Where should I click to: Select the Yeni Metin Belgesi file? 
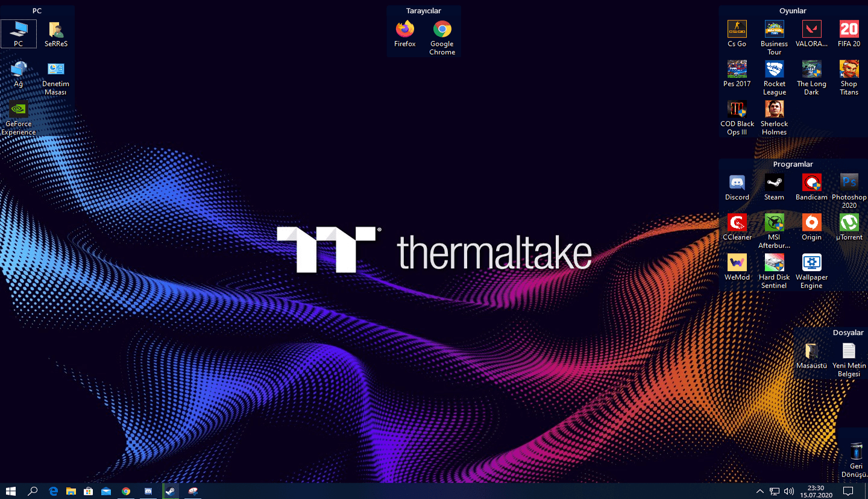click(849, 360)
